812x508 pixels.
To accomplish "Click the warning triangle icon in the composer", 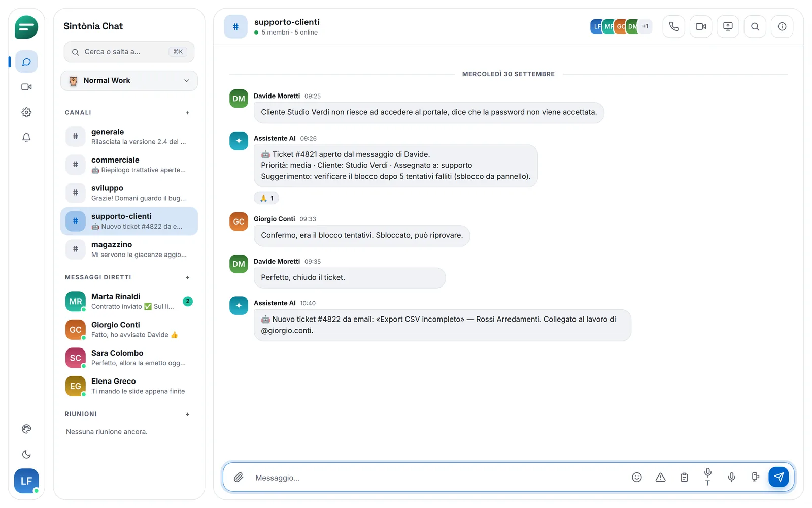I will 660,478.
